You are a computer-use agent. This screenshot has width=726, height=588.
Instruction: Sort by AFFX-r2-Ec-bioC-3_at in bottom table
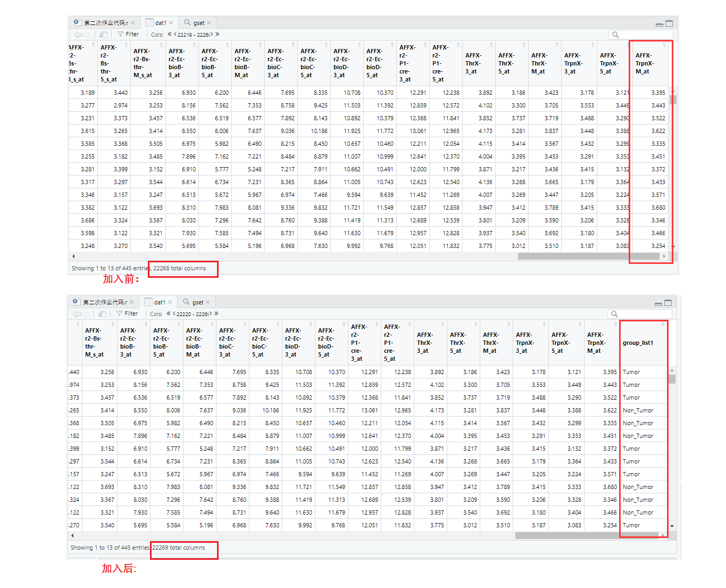coord(245,324)
